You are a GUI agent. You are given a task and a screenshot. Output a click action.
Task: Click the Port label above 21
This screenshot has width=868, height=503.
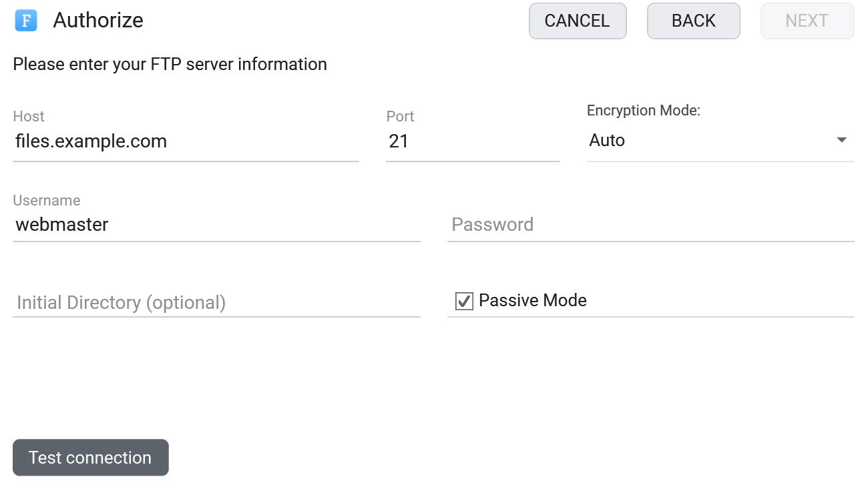(401, 116)
